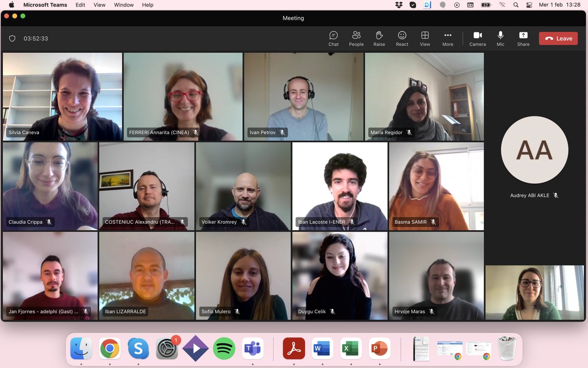588x368 pixels.
Task: Open the Trash in the Dock
Action: [x=507, y=348]
